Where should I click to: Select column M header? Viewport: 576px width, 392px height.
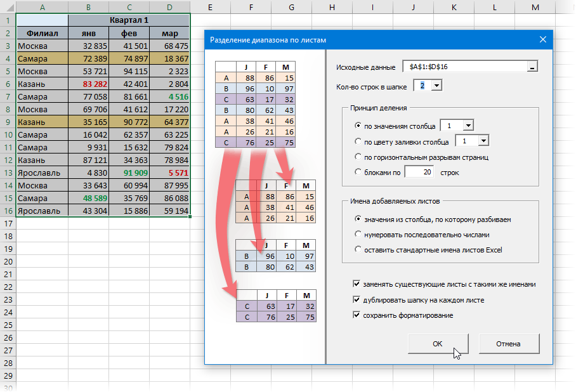[x=535, y=8]
